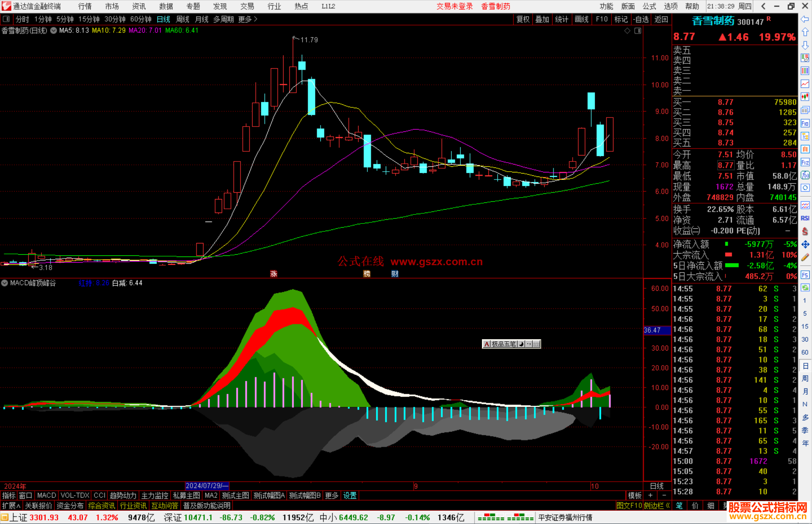Screen dimensions: 812x524
Task: Click the 画线 drawing button
Action: click(x=582, y=19)
